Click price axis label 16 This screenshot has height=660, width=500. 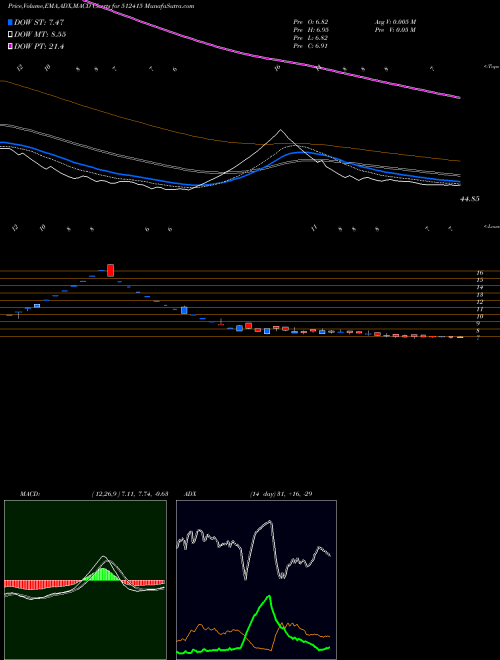[x=479, y=273]
